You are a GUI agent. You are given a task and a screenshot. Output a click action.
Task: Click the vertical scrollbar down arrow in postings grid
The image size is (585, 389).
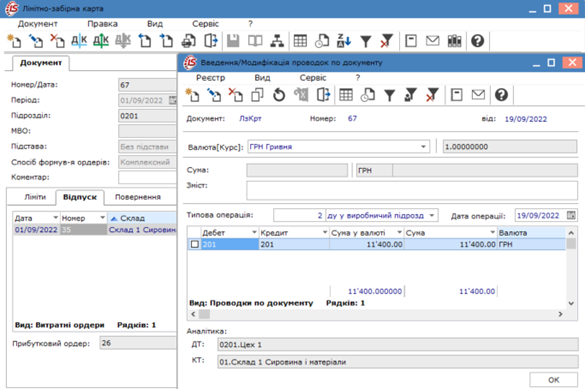click(x=571, y=303)
